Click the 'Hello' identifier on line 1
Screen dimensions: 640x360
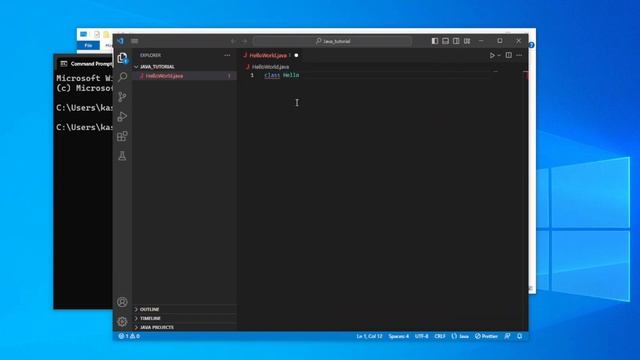pyautogui.click(x=291, y=75)
